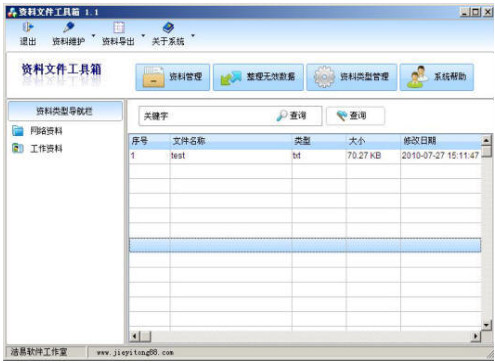This screenshot has height=363, width=495.
Task: Select the file name cell "test"
Action: (x=231, y=156)
